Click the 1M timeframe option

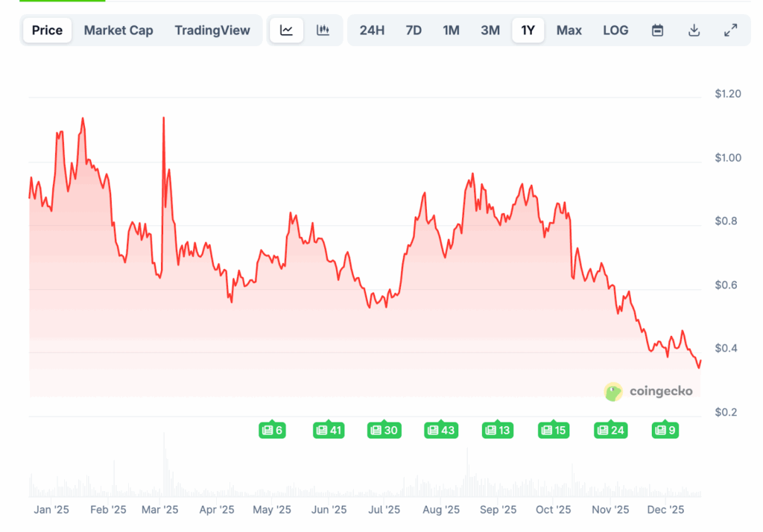click(451, 30)
